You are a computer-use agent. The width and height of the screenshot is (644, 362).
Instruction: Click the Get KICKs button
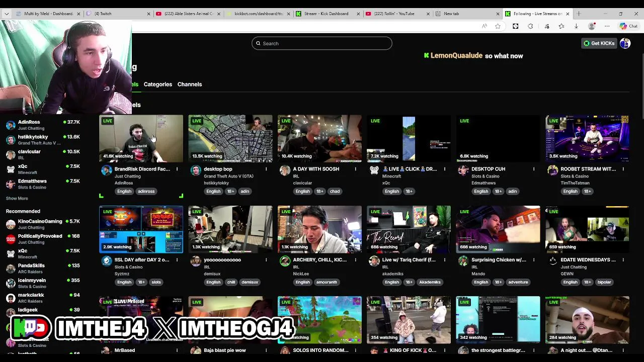(599, 43)
